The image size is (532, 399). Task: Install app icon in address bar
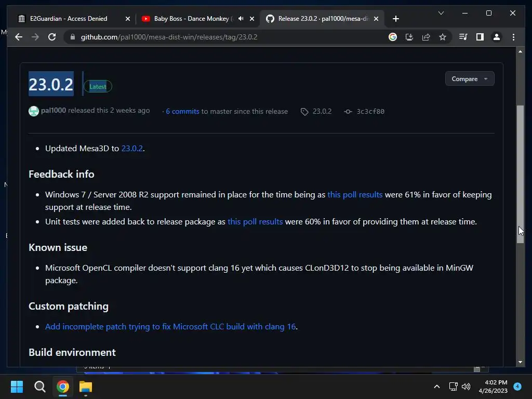click(409, 37)
